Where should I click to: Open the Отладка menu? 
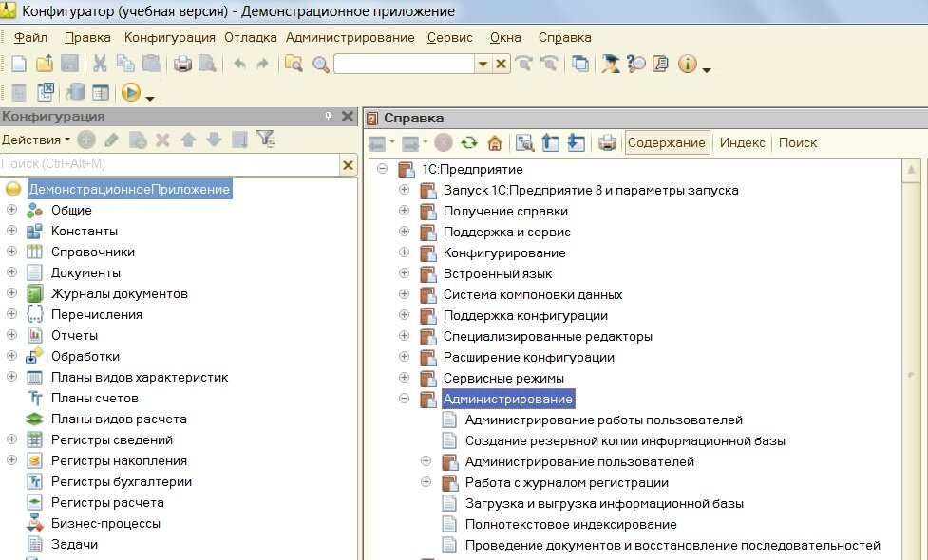[x=251, y=37]
